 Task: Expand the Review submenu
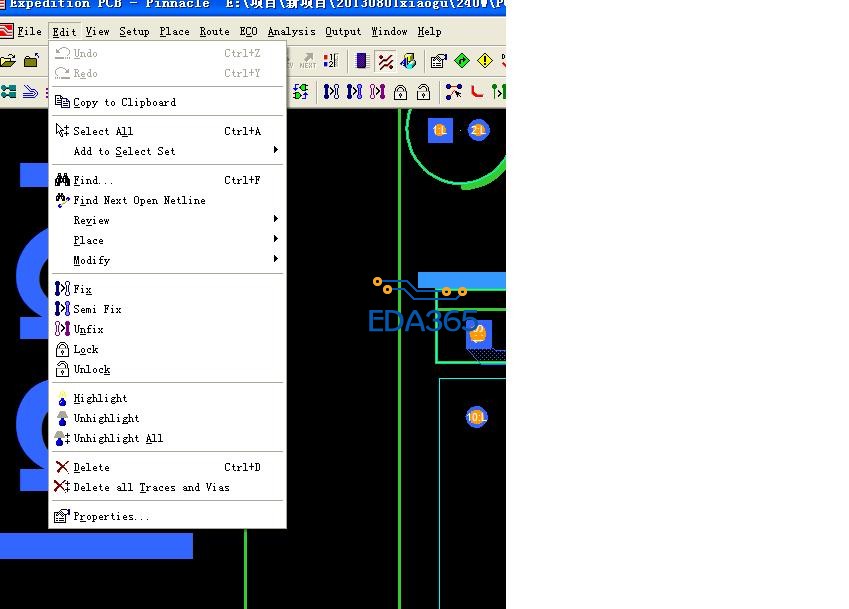[167, 220]
